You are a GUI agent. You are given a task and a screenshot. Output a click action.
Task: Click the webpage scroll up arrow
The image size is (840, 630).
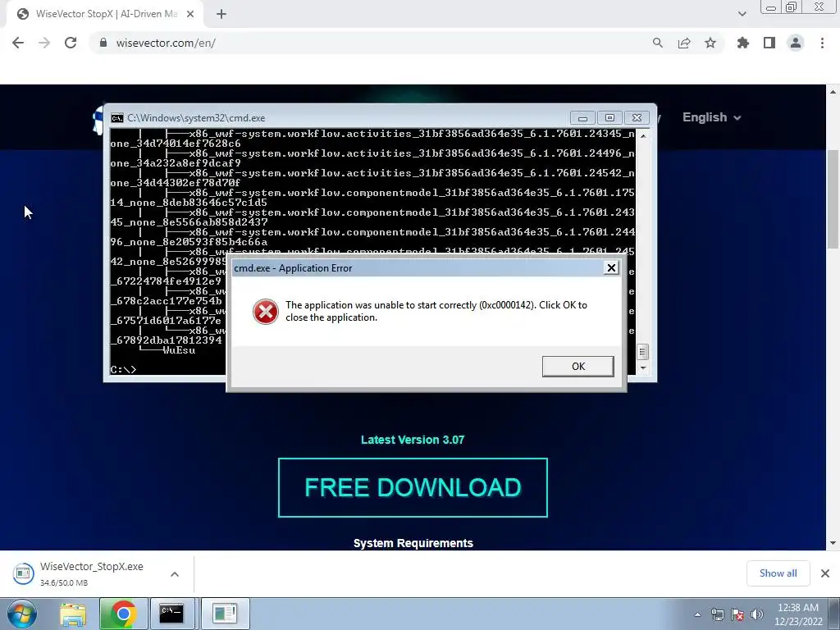point(833,92)
